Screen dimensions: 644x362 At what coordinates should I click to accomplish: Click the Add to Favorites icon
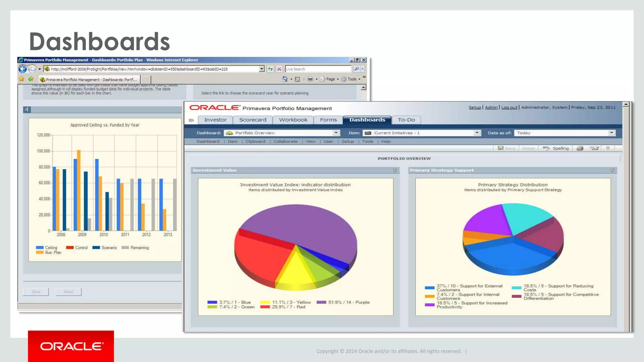tap(31, 79)
